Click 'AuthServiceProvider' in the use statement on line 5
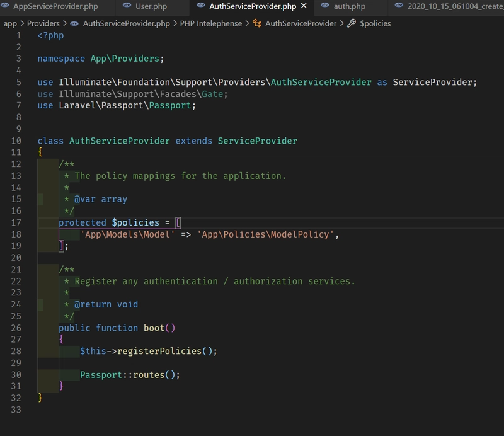Viewport: 504px width, 436px height. pos(321,83)
